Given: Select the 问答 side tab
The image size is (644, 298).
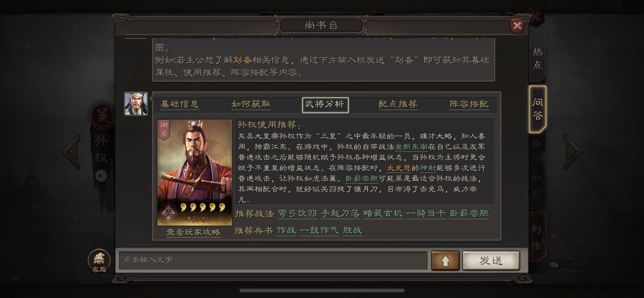Looking at the screenshot, I should tap(537, 109).
